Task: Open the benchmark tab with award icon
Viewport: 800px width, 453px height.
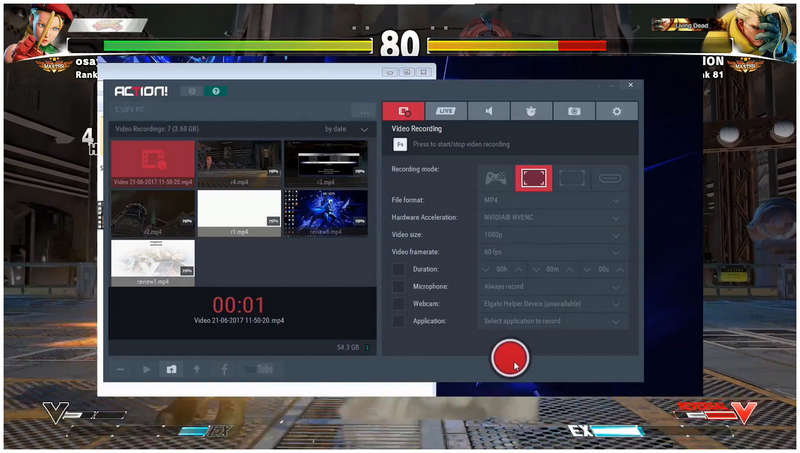Action: pos(531,111)
